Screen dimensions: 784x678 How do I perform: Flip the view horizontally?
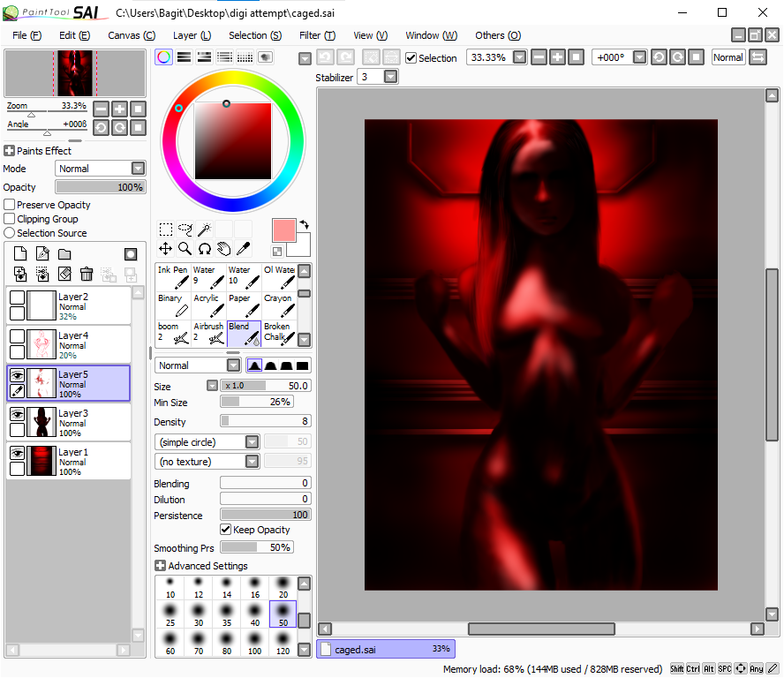[x=758, y=57]
